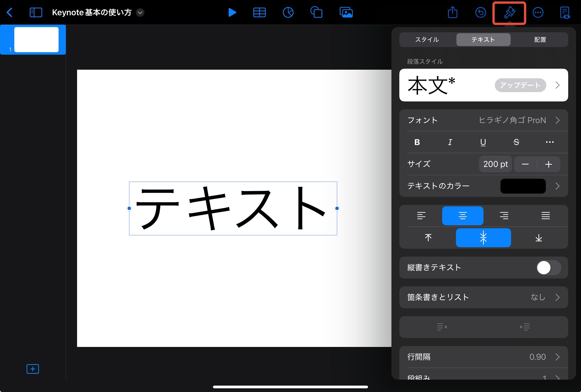Apply bold formatting
This screenshot has height=392, width=581.
[417, 142]
